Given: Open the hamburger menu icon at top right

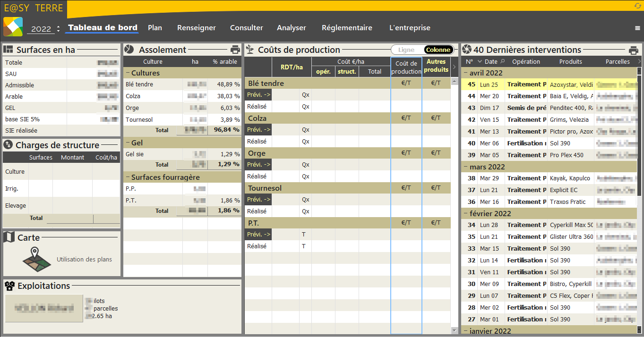Looking at the screenshot, I should [637, 28].
